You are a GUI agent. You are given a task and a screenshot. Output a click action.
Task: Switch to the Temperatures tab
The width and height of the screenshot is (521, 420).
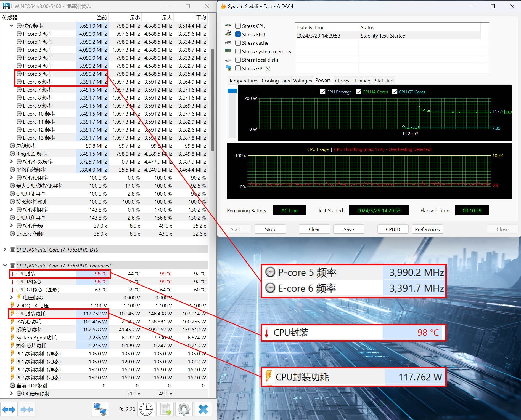[x=243, y=80]
